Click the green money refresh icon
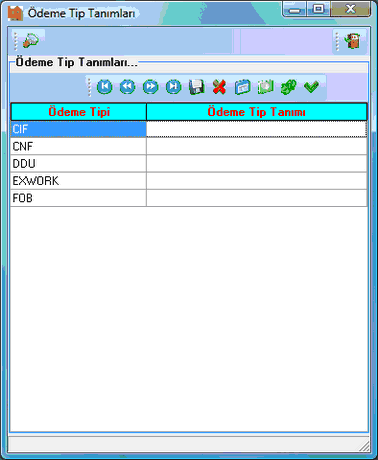This screenshot has width=378, height=460. 289,87
